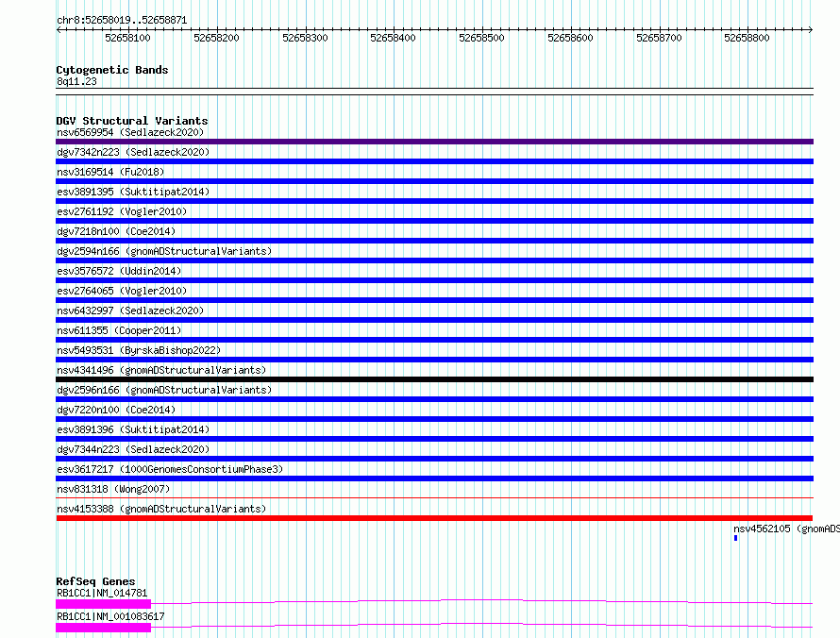Image resolution: width=840 pixels, height=638 pixels.
Task: Select the blue esv3617217 variant bar
Action: [434, 478]
